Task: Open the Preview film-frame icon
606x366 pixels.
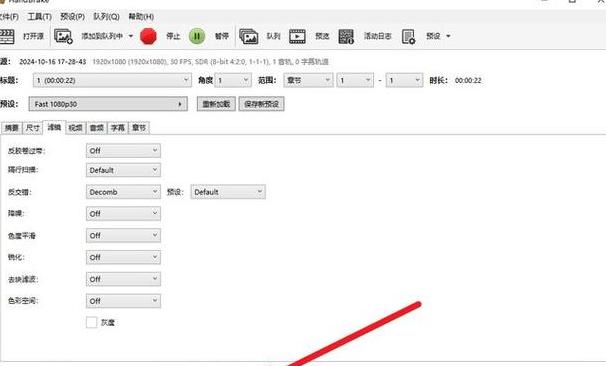Action: (297, 36)
